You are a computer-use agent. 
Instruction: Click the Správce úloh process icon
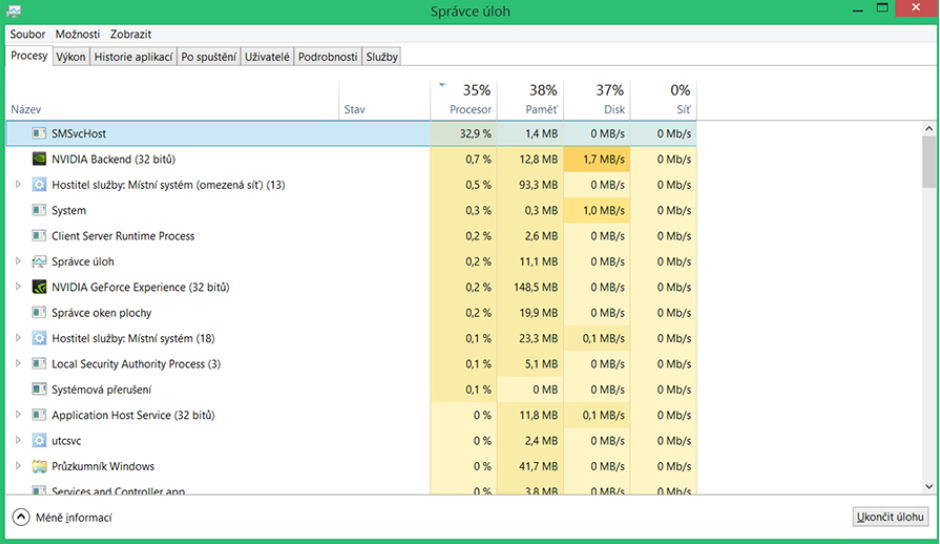(x=39, y=262)
